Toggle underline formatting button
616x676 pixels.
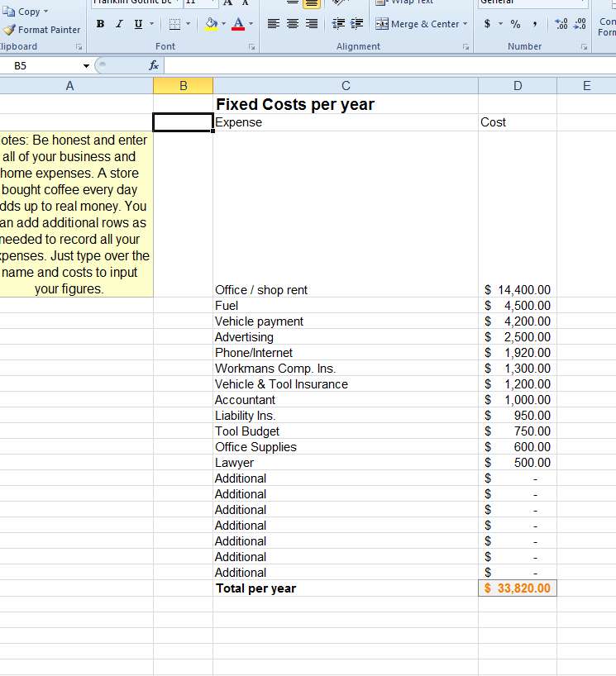[137, 24]
